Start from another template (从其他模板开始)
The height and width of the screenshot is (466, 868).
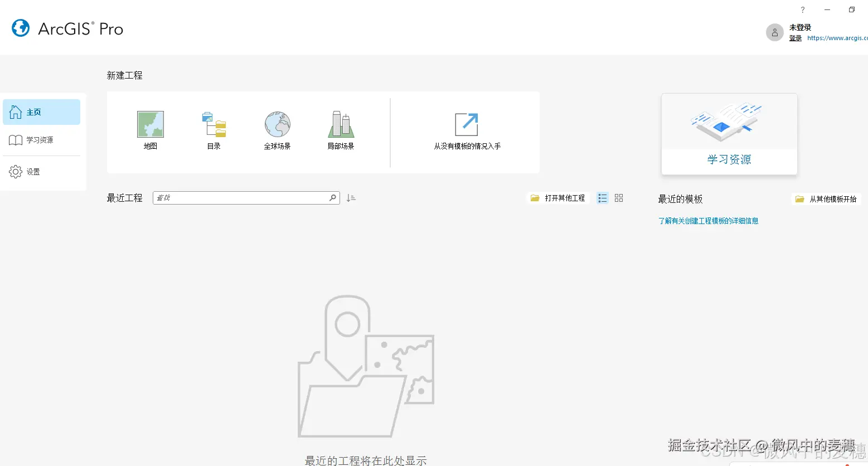[x=826, y=199]
